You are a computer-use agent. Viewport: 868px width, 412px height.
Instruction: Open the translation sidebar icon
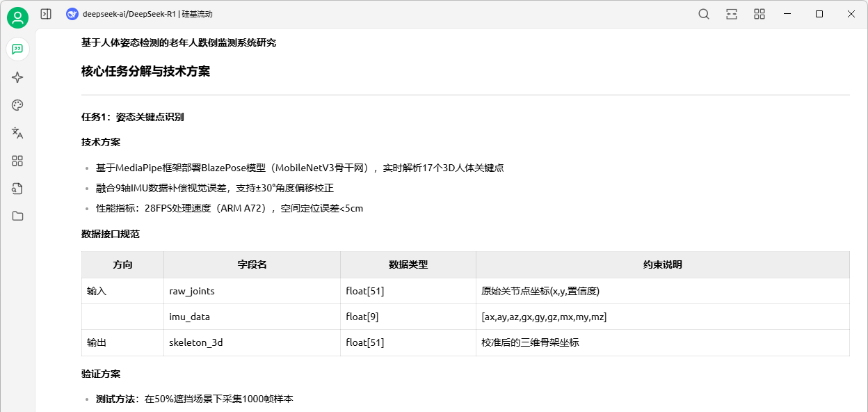point(17,133)
